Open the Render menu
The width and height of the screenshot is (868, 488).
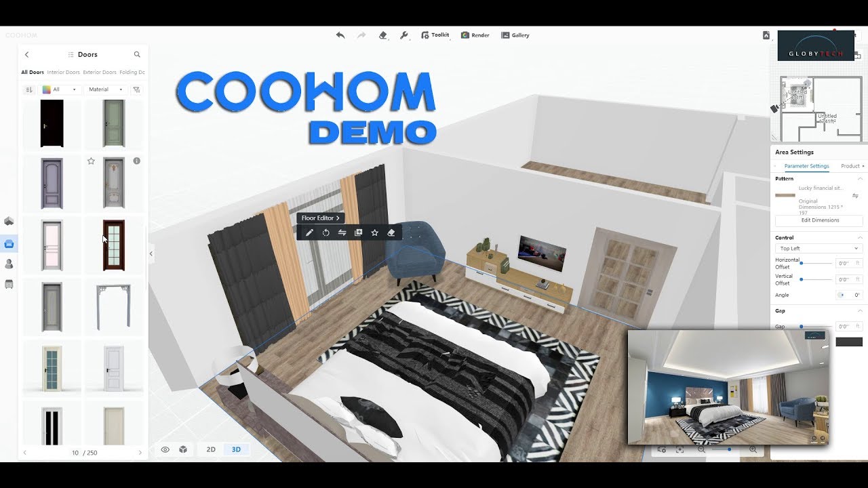coord(475,35)
